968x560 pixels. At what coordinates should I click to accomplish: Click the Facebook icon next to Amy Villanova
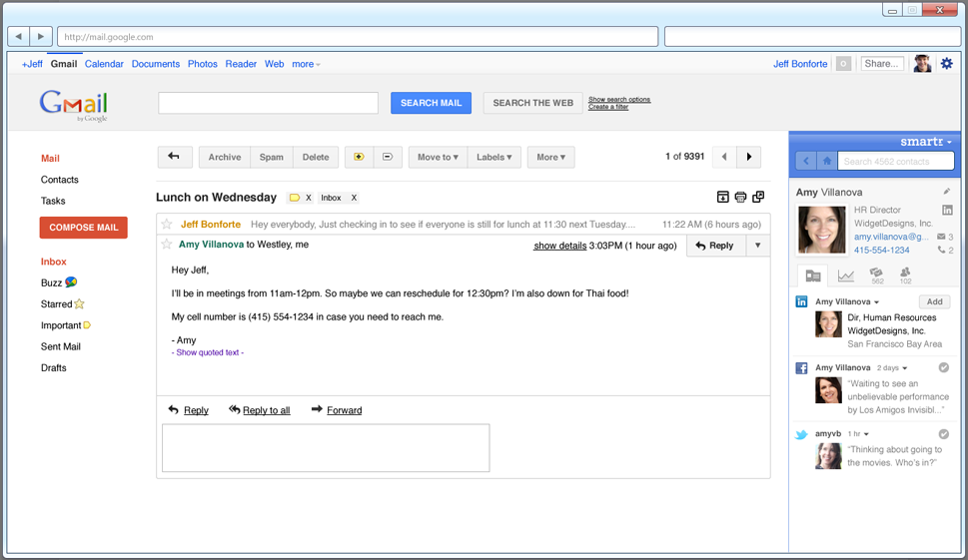coord(801,368)
